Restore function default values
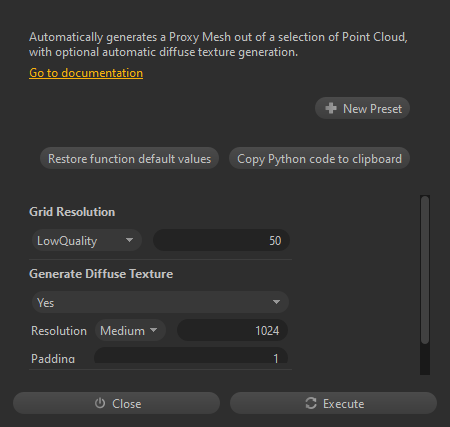The width and height of the screenshot is (450, 427). (129, 158)
